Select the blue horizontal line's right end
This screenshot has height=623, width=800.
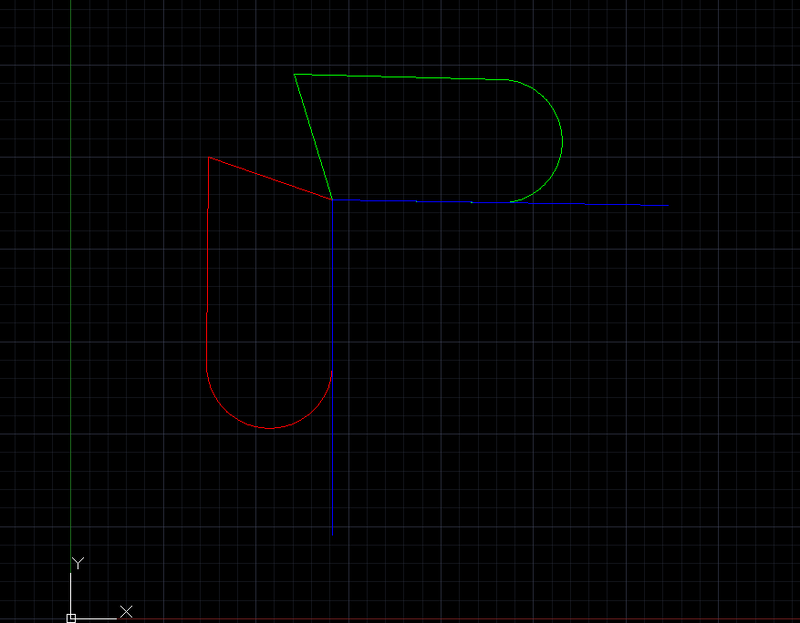point(668,205)
